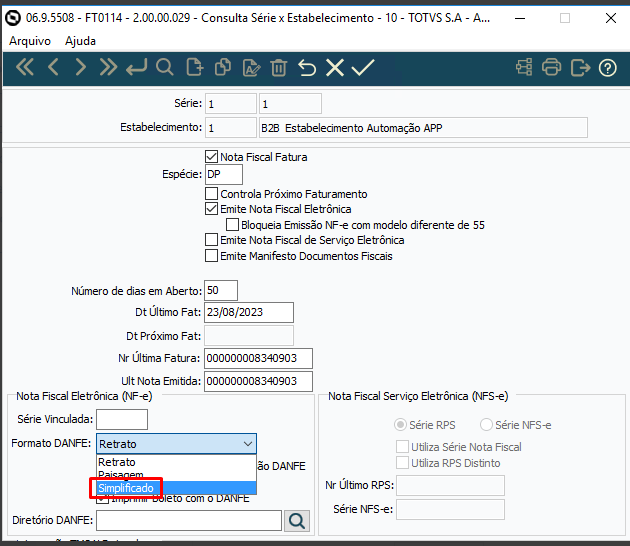This screenshot has width=630, height=546.
Task: Go to previous record arrow
Action: click(x=53, y=67)
